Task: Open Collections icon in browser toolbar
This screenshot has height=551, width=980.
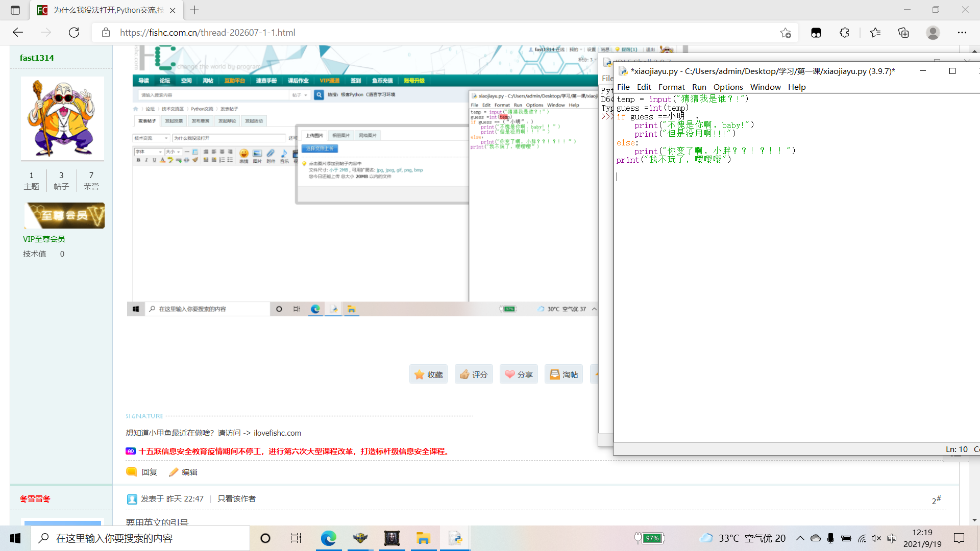Action: (903, 33)
